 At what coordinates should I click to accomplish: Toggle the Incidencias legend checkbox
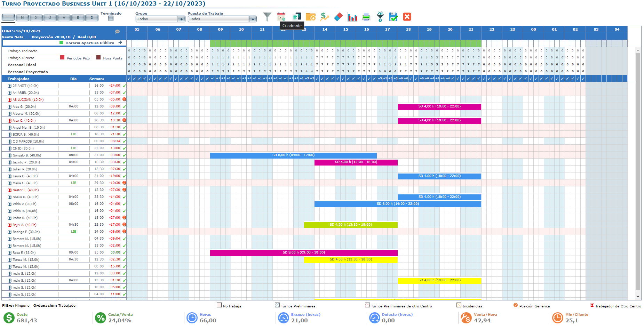pos(459,305)
